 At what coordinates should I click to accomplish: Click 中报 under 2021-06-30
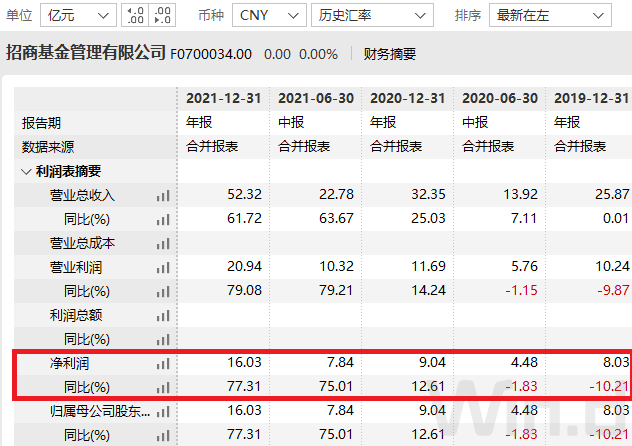tap(291, 122)
